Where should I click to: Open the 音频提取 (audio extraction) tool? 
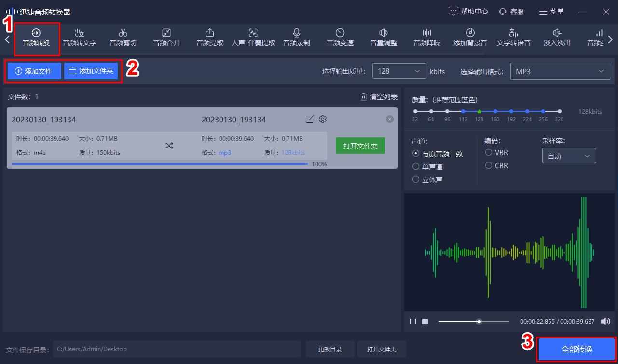[x=209, y=38]
